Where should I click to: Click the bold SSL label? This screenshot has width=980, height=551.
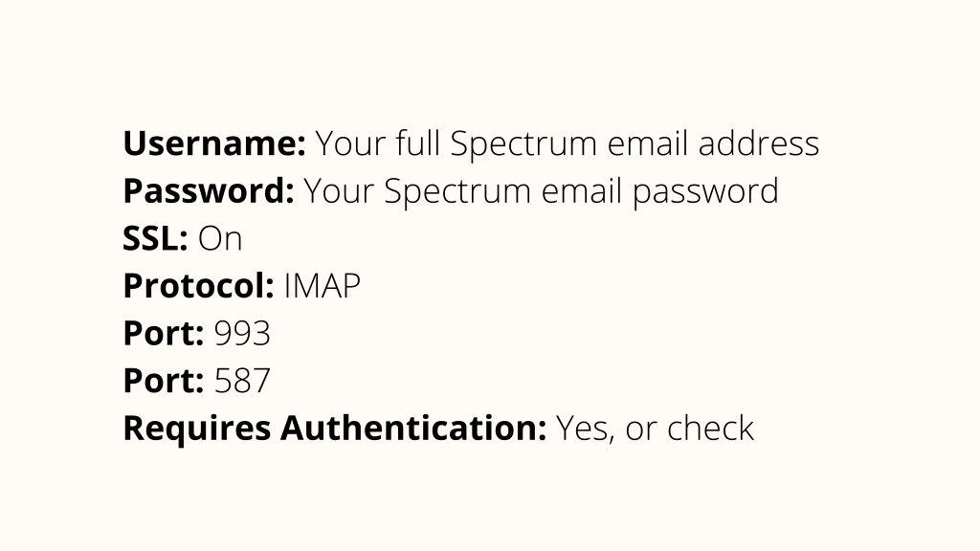pos(155,238)
